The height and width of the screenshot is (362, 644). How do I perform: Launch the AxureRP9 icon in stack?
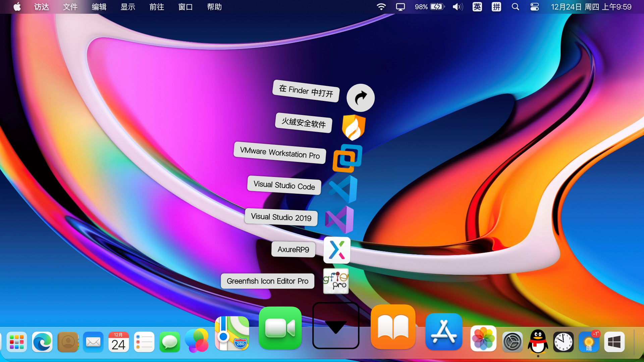tap(337, 250)
